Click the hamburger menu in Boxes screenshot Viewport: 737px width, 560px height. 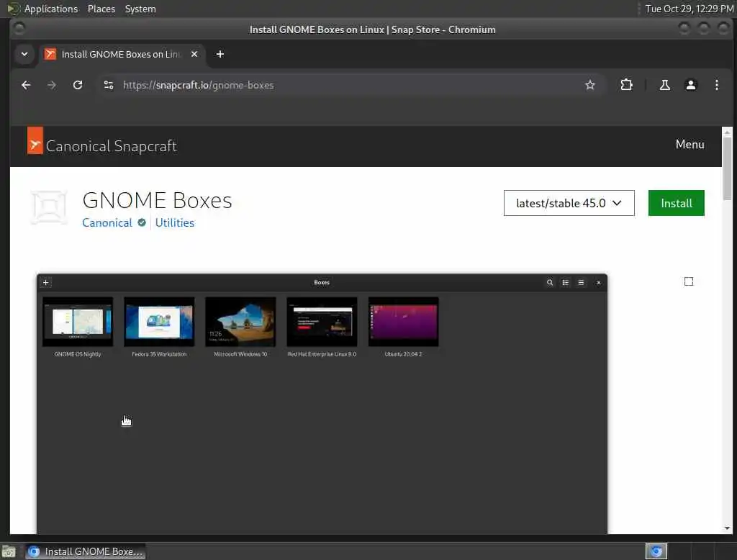[x=581, y=283]
